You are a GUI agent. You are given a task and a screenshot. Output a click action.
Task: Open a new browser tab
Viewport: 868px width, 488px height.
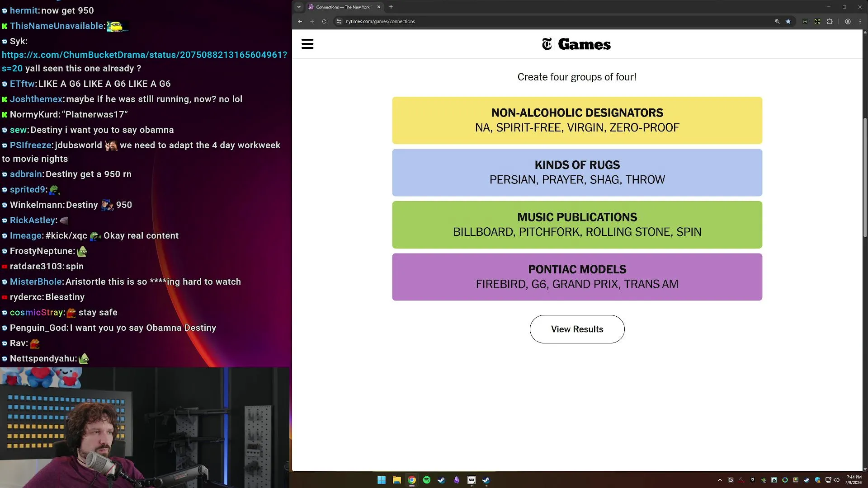click(391, 7)
